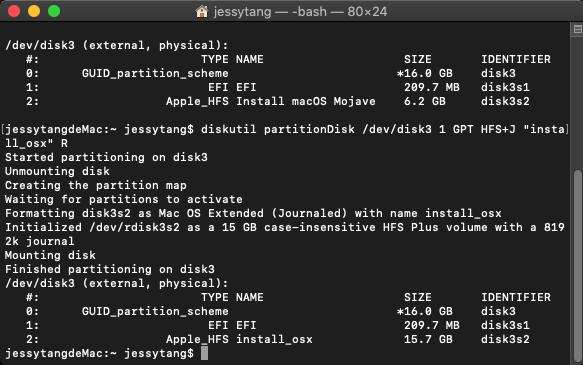The image size is (583, 365).
Task: Click "Creating the partition map" line
Action: click(96, 185)
